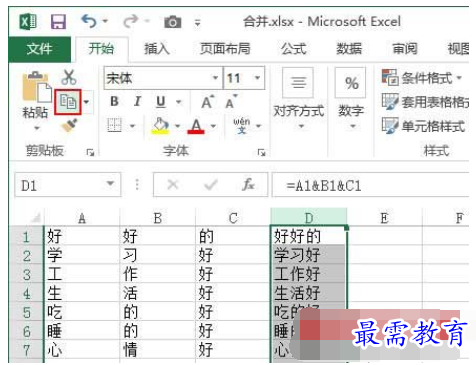Open the 剪贴板 dialog launcher

[90, 152]
